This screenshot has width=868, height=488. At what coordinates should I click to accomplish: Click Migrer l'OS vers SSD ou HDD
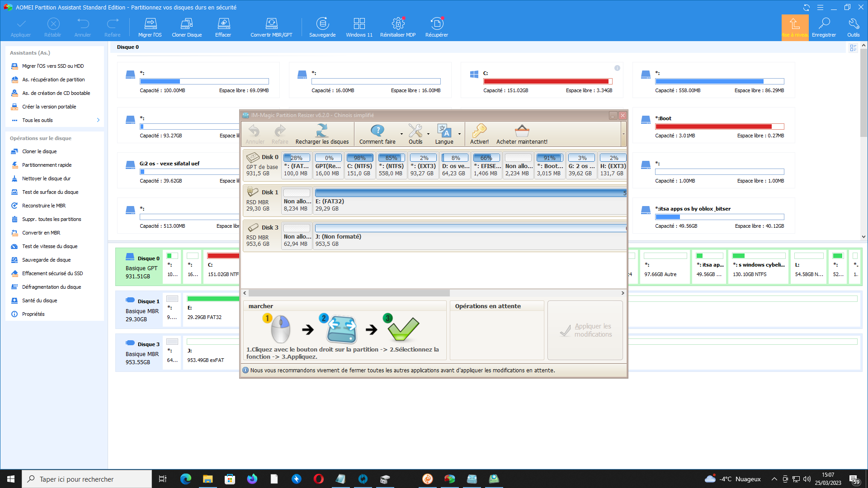click(53, 66)
